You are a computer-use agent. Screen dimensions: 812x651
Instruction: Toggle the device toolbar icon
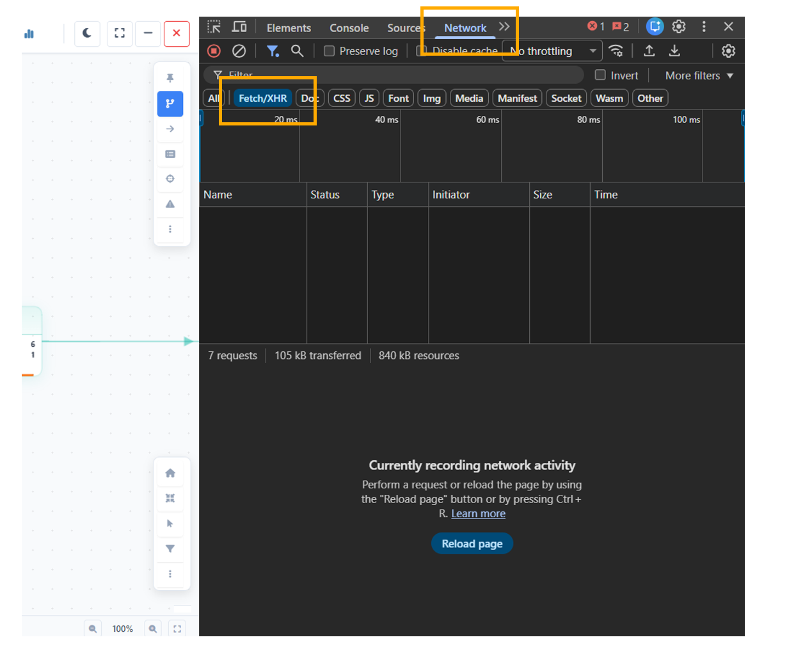[x=239, y=27]
